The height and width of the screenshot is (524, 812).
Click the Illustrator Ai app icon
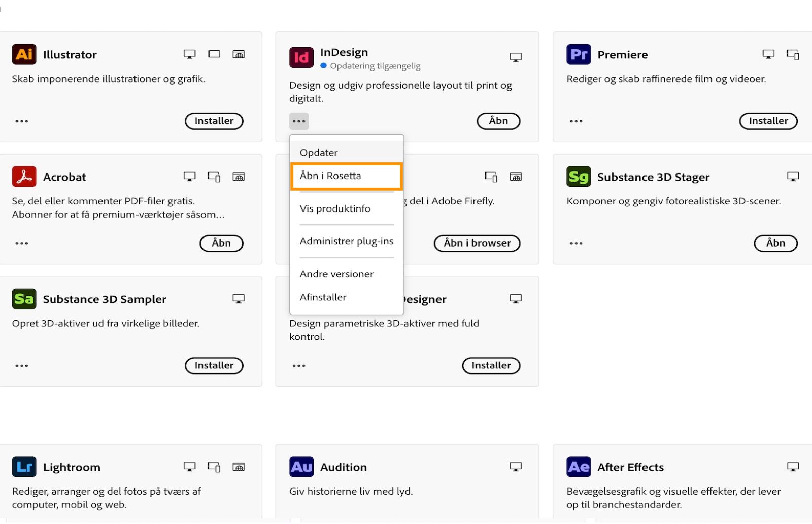(24, 54)
